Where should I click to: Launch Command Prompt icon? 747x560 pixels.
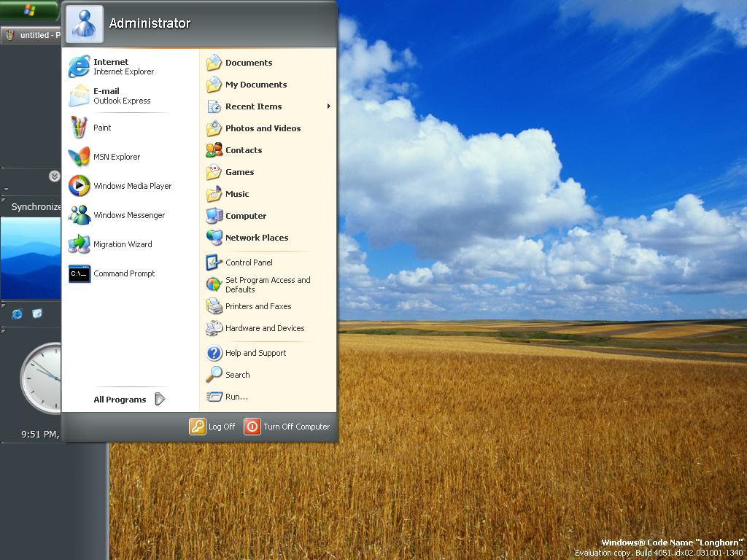point(79,273)
